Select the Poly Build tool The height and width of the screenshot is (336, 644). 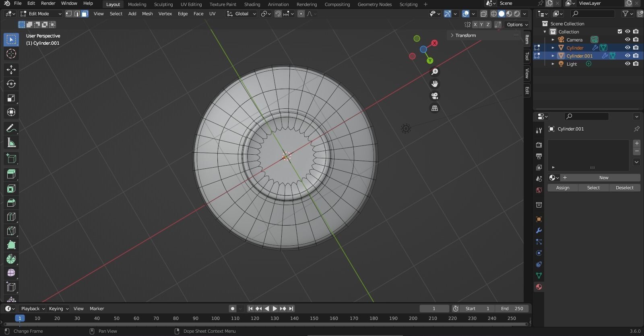(x=11, y=245)
